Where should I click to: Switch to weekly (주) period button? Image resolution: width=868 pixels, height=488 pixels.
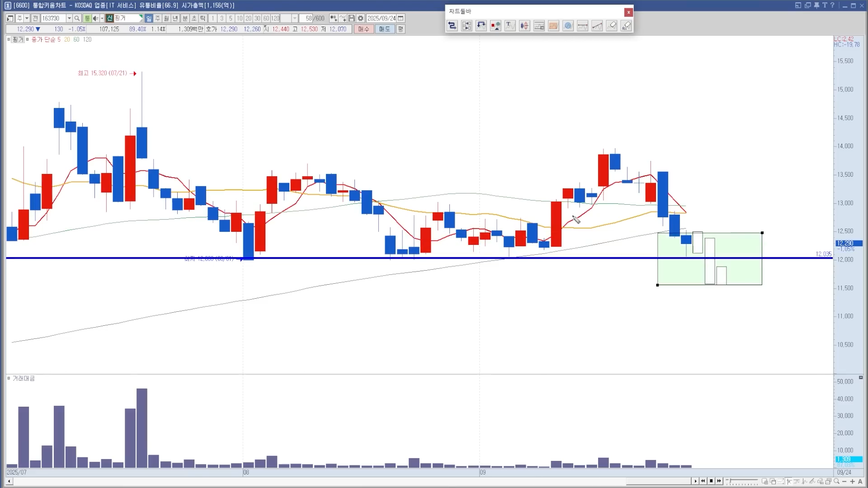[x=157, y=19]
